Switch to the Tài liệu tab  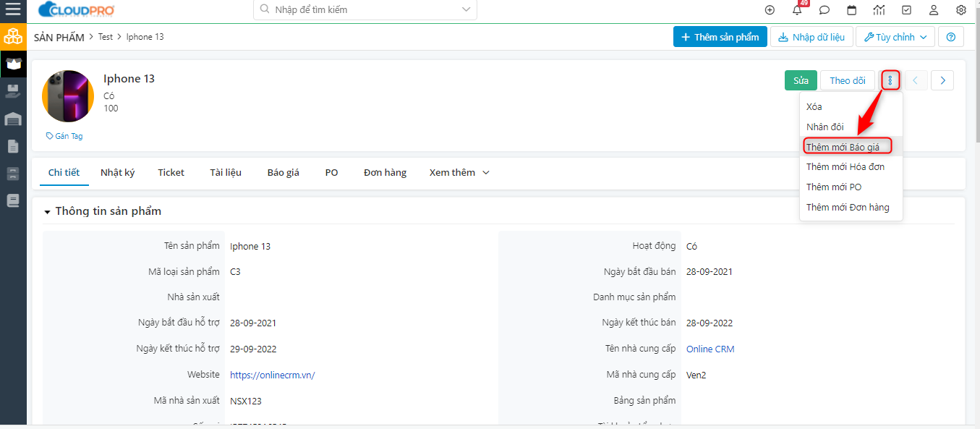[x=226, y=172]
